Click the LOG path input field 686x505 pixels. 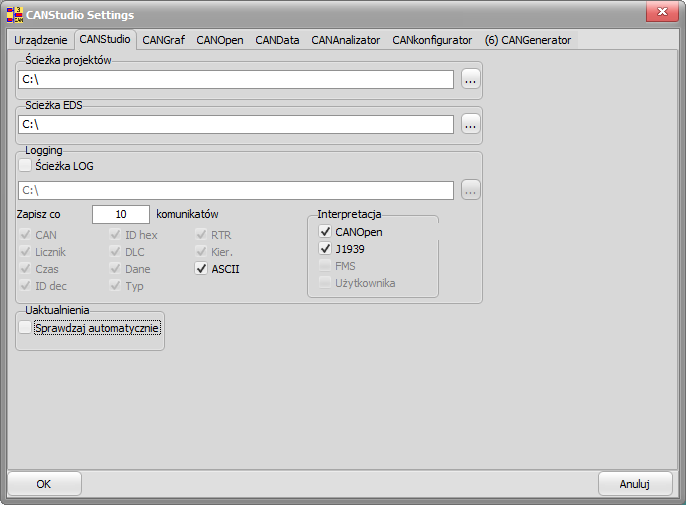tap(236, 190)
